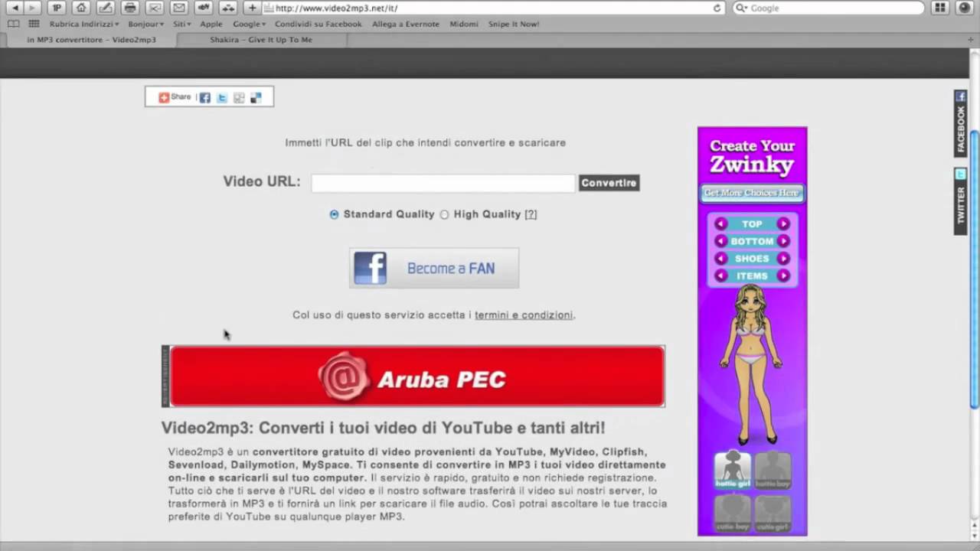
Task: Click the Google search field
Action: click(x=828, y=8)
